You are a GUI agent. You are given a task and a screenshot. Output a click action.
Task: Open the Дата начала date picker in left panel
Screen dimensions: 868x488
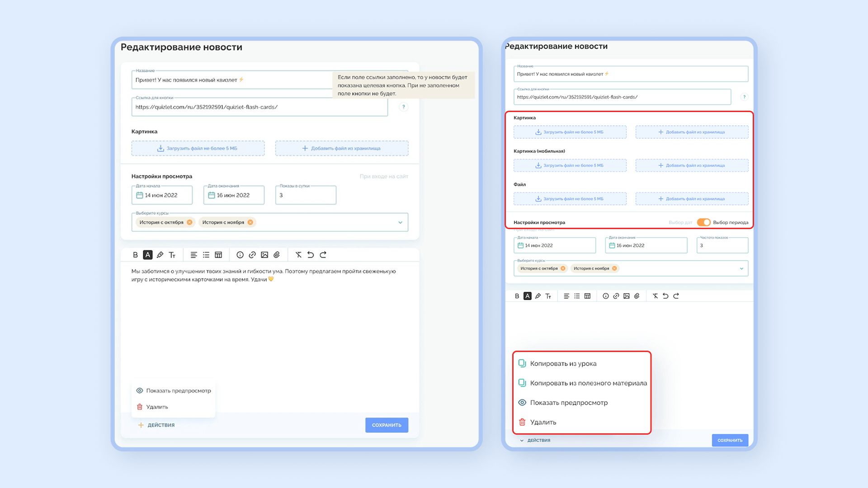(x=162, y=195)
